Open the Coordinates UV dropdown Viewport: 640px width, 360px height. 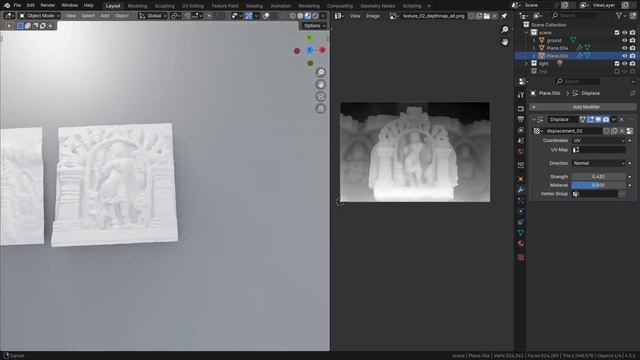point(598,140)
